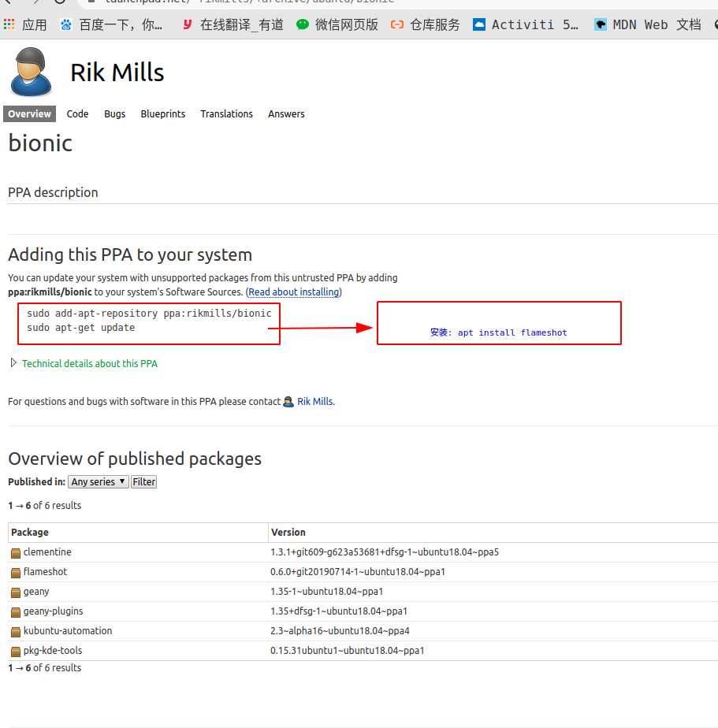The width and height of the screenshot is (718, 728).
Task: Click kubuntu-automation version 2.3~alpha16 cell
Action: pos(340,631)
